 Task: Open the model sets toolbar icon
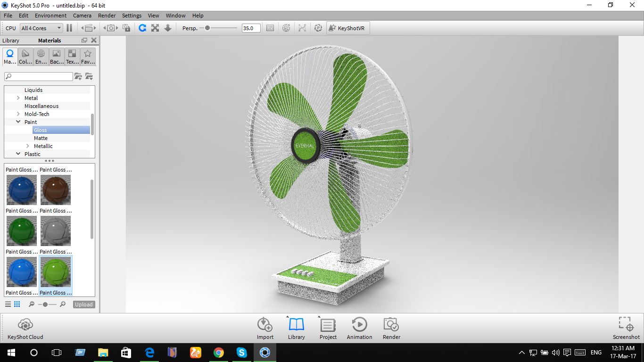(89, 28)
